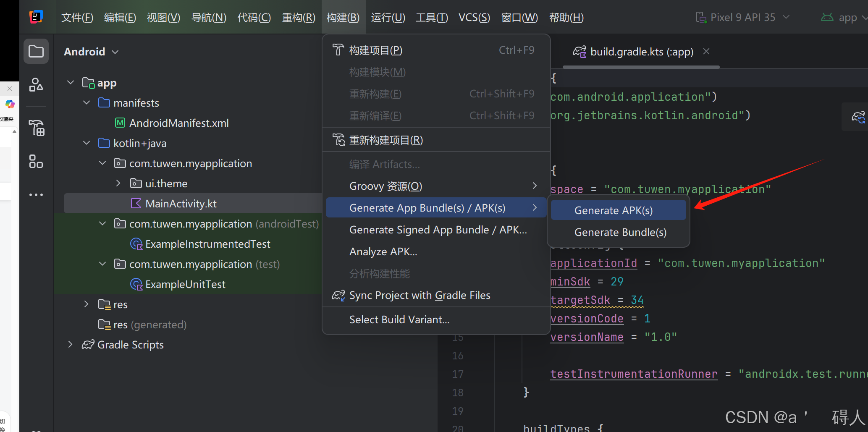Open the 窗口(W) menu
Screen dimensions: 868x432
[519, 17]
